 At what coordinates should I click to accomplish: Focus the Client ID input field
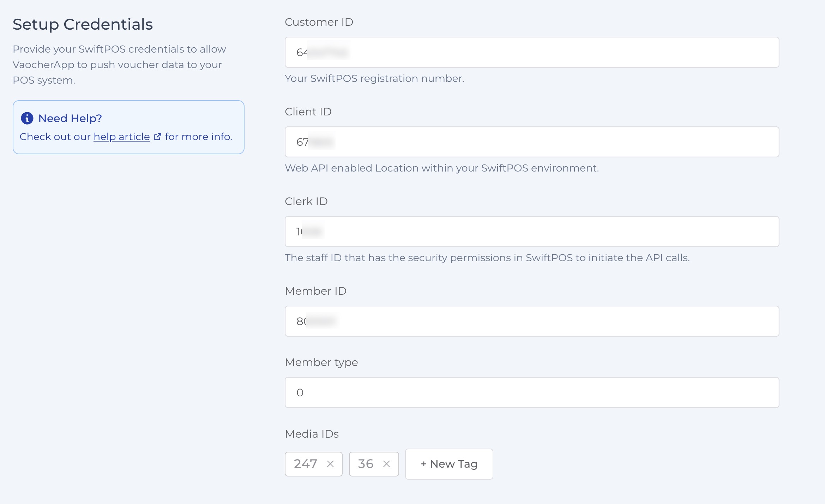click(x=532, y=142)
